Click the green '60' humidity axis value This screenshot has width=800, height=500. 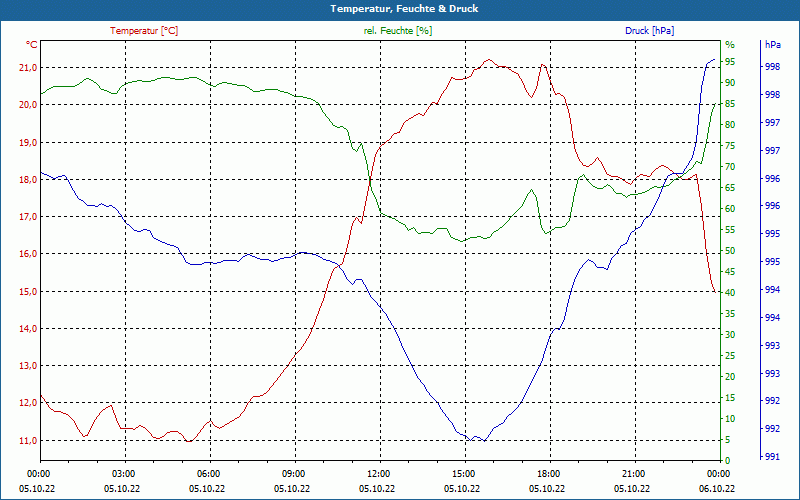click(730, 209)
